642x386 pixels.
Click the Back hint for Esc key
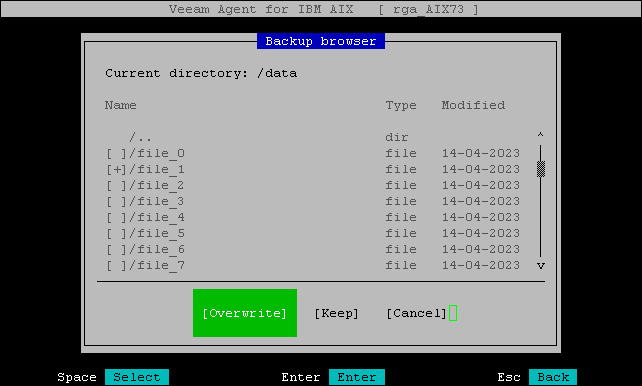pyautogui.click(x=553, y=377)
